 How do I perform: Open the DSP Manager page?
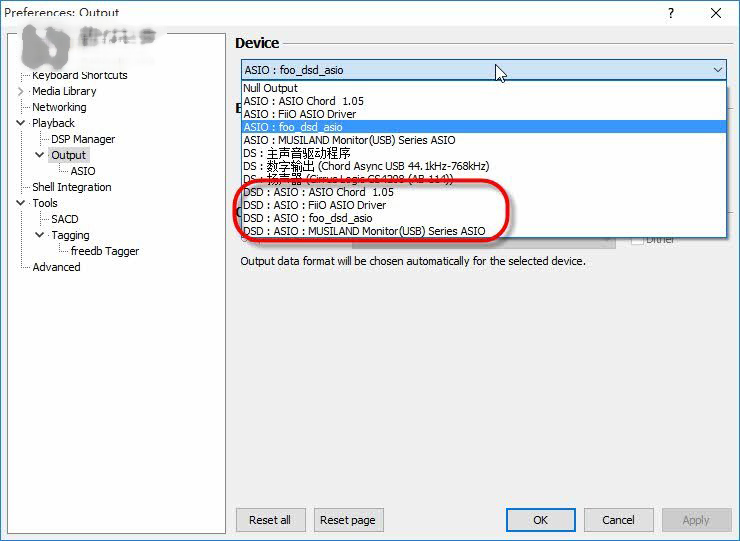83,139
